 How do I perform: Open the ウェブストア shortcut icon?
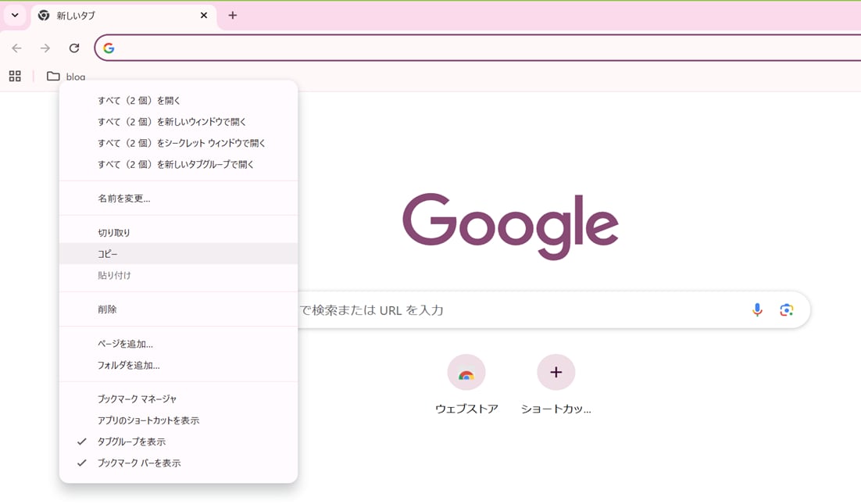tap(466, 374)
